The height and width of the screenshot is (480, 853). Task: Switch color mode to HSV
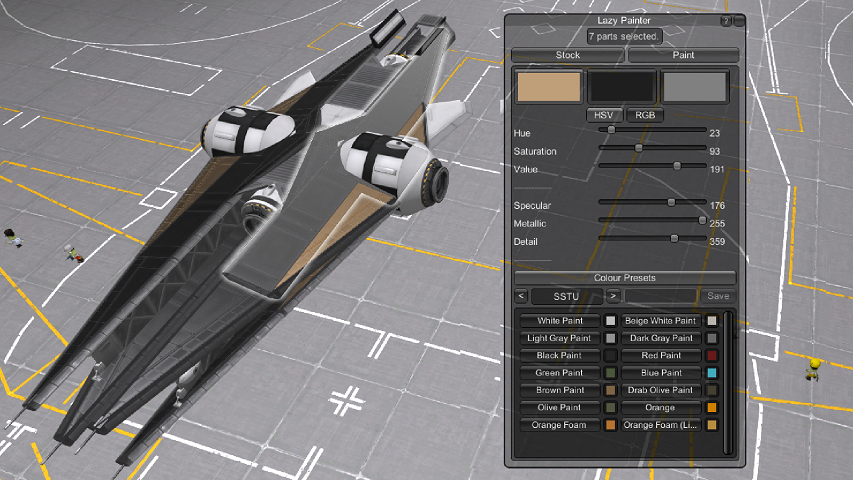(603, 115)
